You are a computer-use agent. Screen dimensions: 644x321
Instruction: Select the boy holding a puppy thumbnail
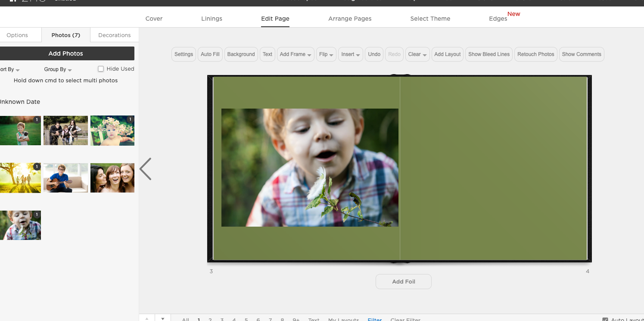(20, 130)
